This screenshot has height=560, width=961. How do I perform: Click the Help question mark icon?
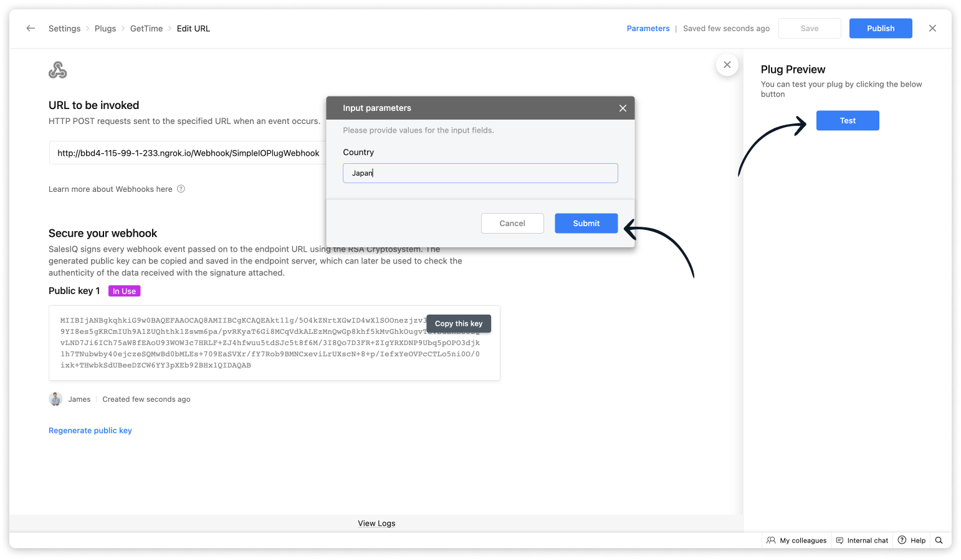click(x=902, y=540)
